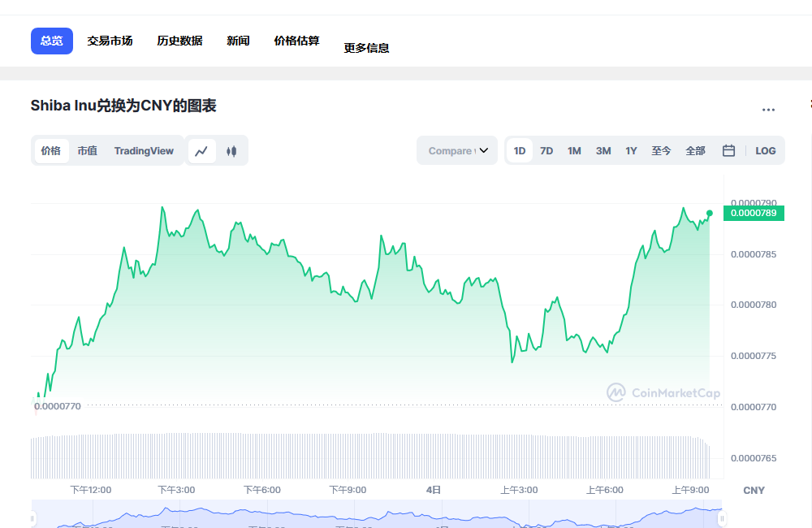Click the opening price label 0.0000770 at left
Image resolution: width=812 pixels, height=528 pixels.
coord(58,406)
